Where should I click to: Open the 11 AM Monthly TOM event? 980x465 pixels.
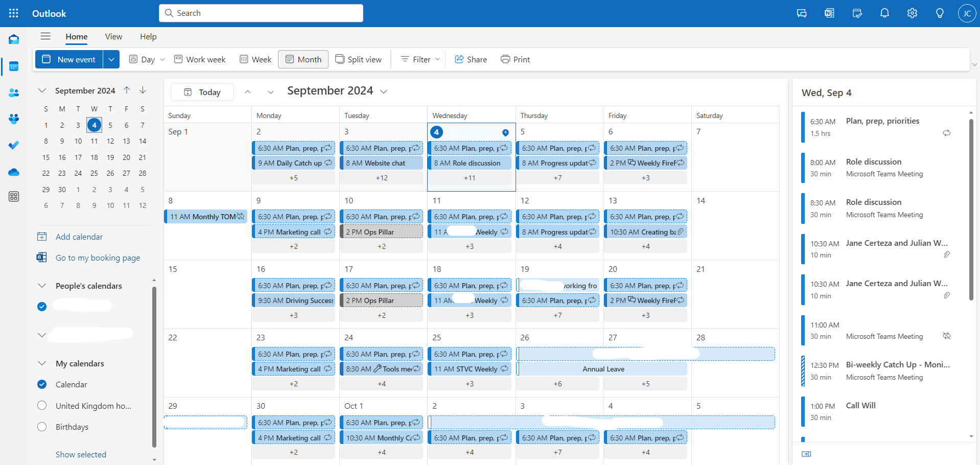click(x=206, y=217)
